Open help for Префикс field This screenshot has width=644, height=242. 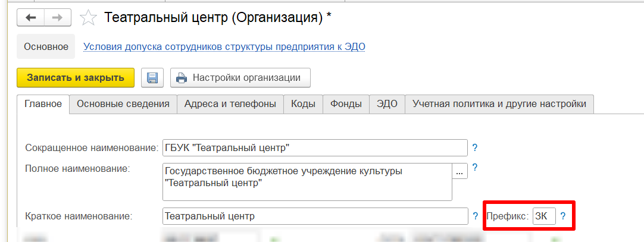tap(562, 216)
